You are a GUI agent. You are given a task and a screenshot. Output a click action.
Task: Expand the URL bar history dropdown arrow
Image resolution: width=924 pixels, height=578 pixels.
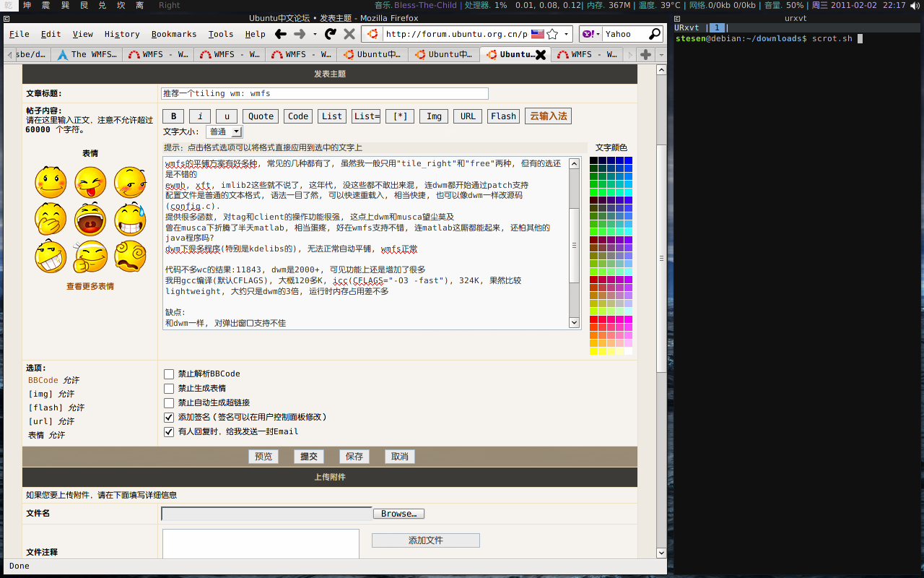[567, 34]
